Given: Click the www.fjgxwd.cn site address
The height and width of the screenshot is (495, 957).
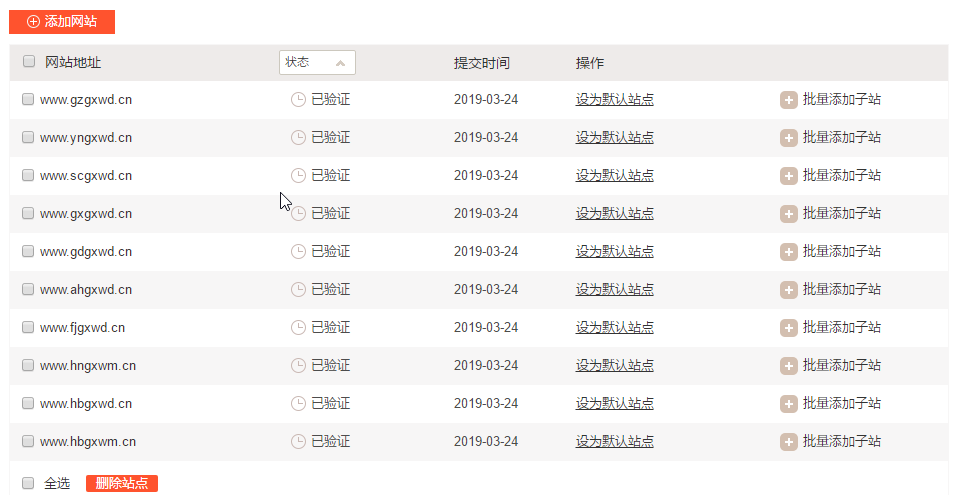Looking at the screenshot, I should pyautogui.click(x=82, y=327).
